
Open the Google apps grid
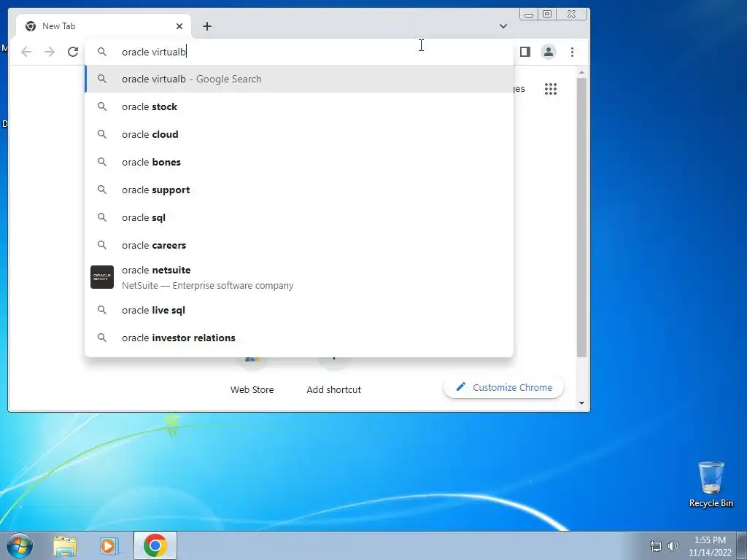551,89
